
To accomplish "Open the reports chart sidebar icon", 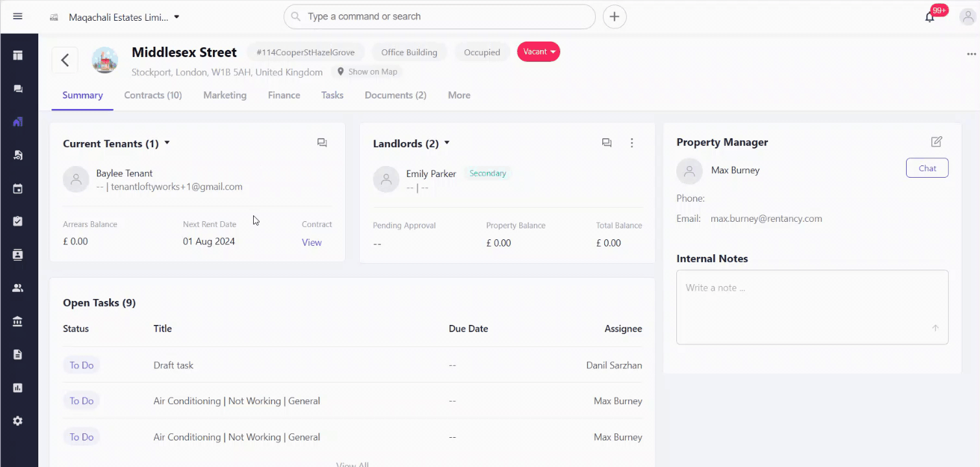I will pyautogui.click(x=18, y=388).
